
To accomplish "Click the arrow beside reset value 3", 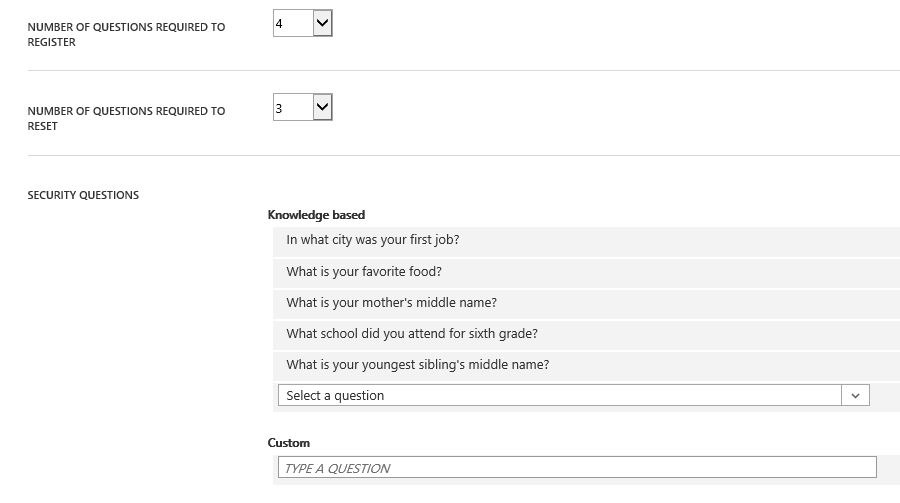I will (x=322, y=108).
